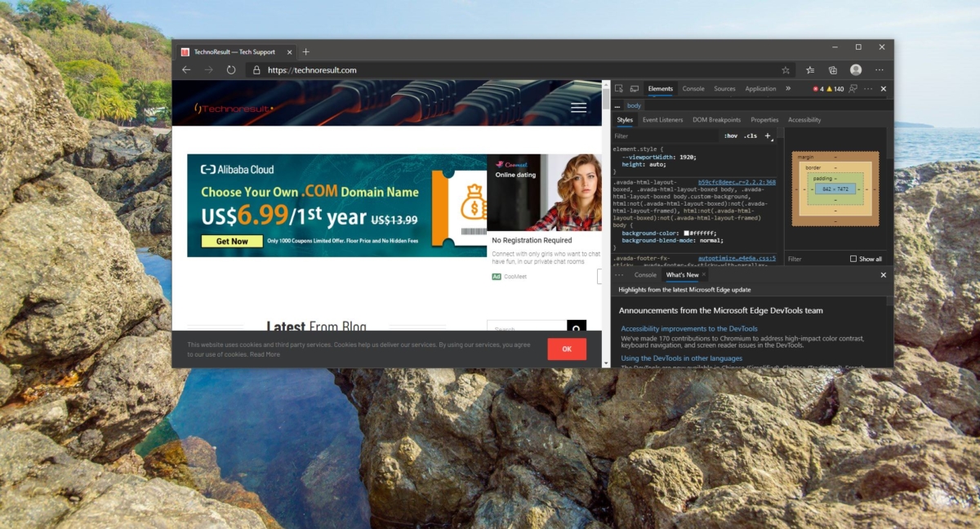
Task: Expand more DevTools panels with the chevron
Action: (788, 88)
